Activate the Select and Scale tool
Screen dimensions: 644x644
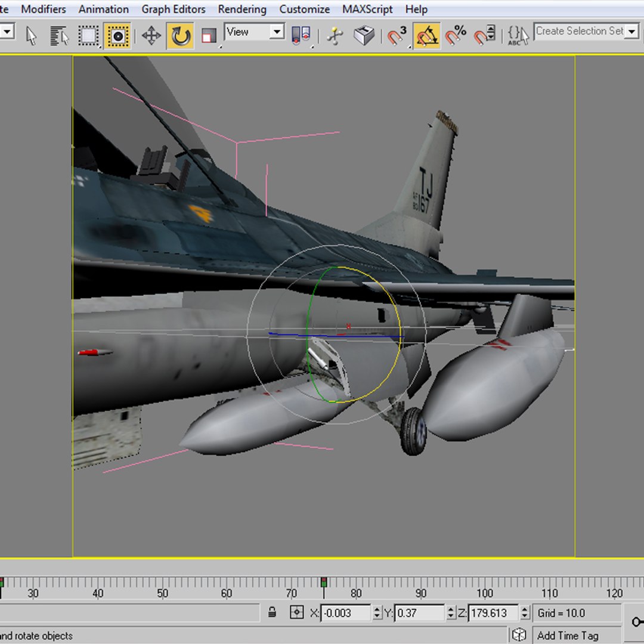[x=209, y=36]
